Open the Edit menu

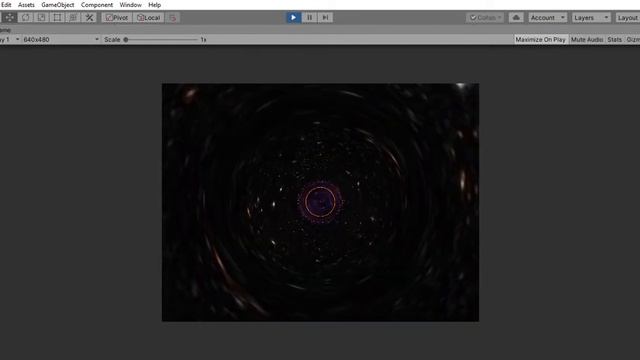click(6, 5)
